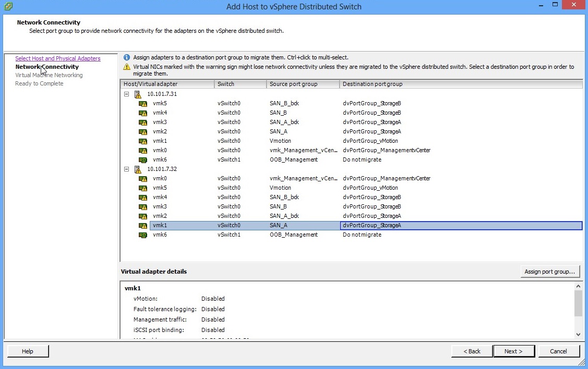Collapse the 10.101.7.31 host tree node
This screenshot has height=369, width=588.
tap(126, 94)
